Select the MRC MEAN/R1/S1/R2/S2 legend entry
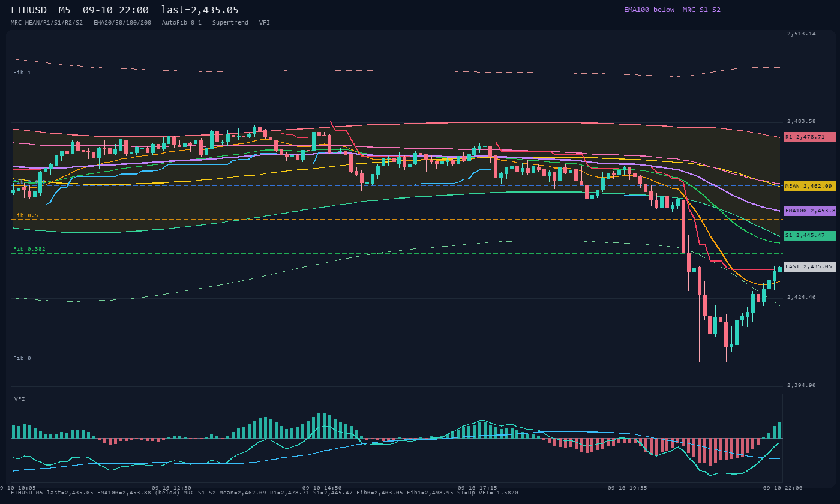This screenshot has width=840, height=504. pyautogui.click(x=47, y=23)
